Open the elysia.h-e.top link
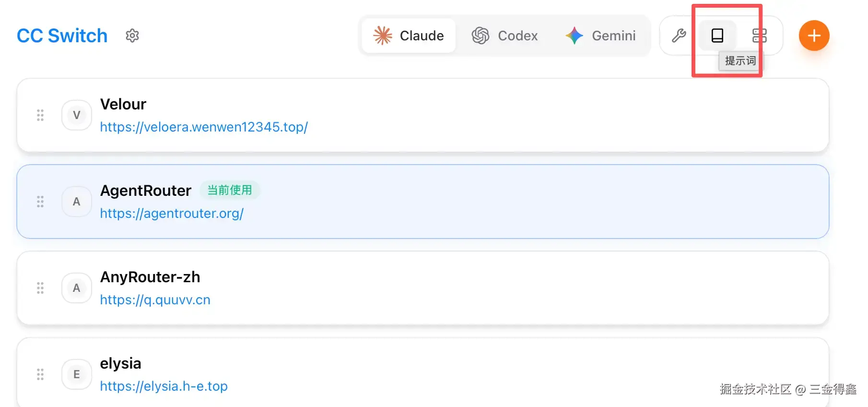868x407 pixels. point(164,386)
